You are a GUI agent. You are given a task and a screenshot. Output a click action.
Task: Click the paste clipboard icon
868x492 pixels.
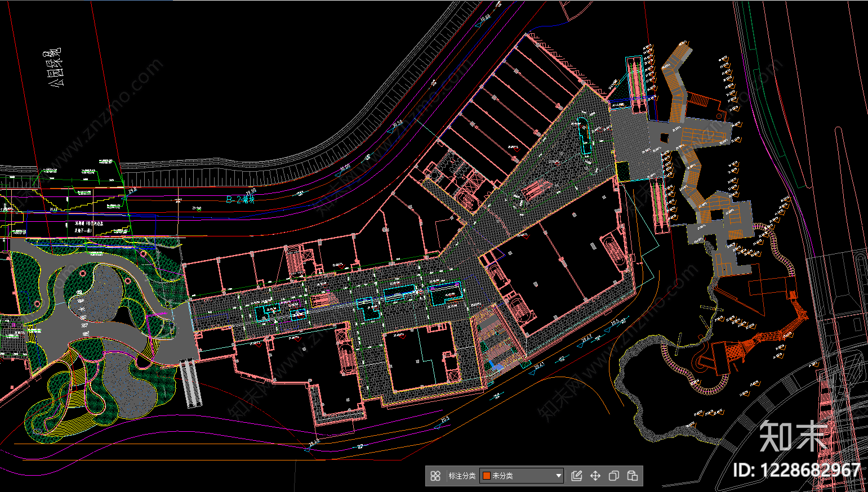632,476
